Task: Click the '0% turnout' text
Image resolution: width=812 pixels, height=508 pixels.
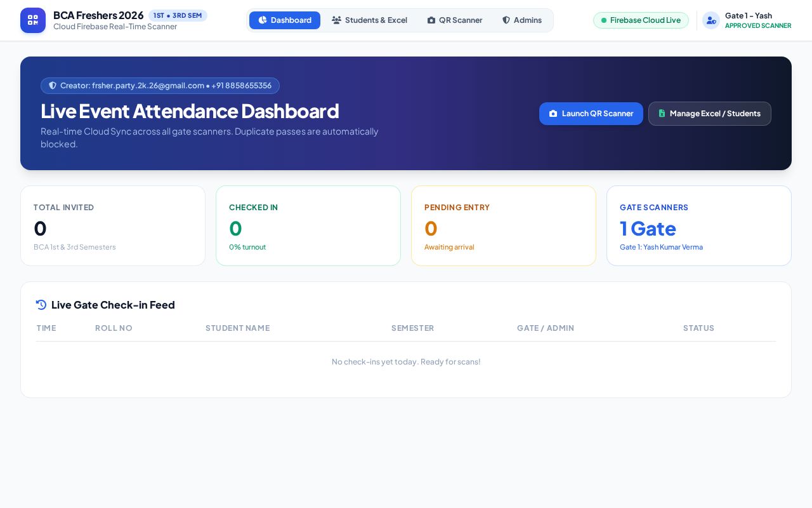Action: coord(247,247)
